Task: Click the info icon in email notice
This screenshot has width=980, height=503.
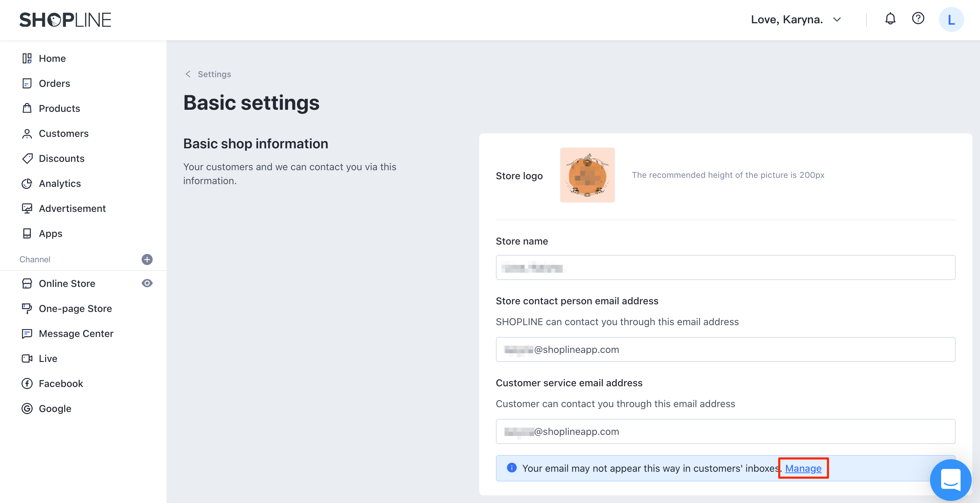Action: (512, 468)
